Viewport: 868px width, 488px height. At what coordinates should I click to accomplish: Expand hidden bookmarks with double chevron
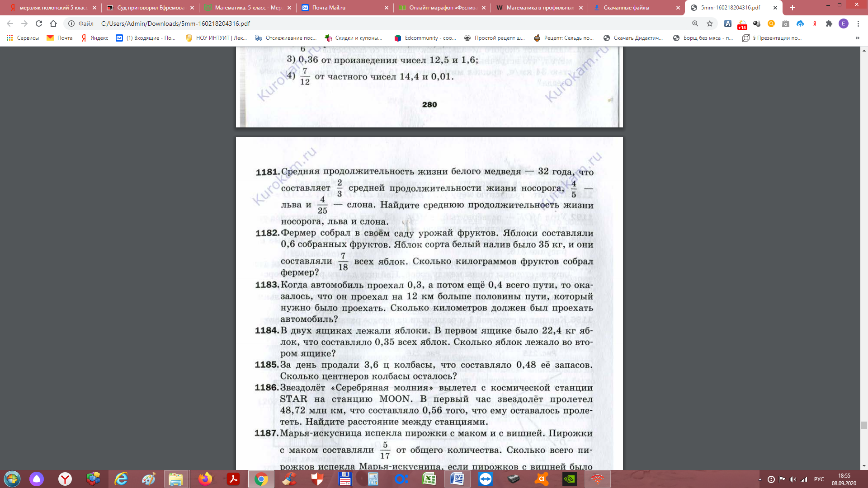[x=857, y=38]
